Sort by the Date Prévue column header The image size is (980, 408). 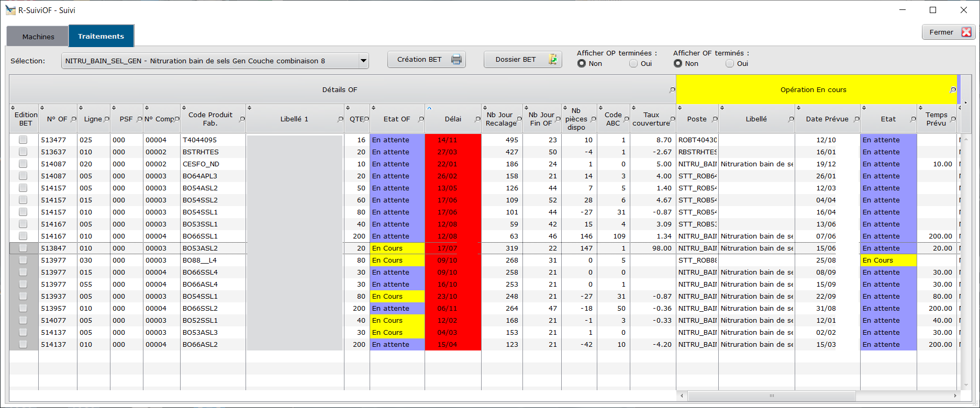827,119
